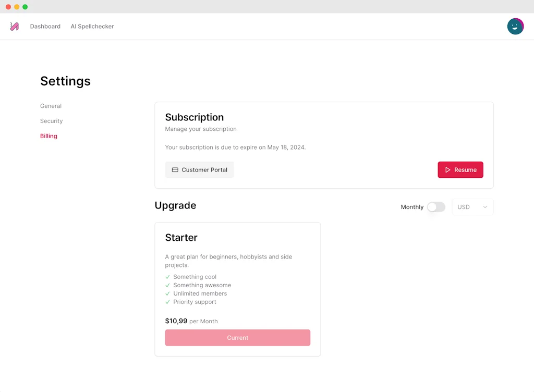The height and width of the screenshot is (392, 534).
Task: Click the pink app logo
Action: click(x=14, y=26)
